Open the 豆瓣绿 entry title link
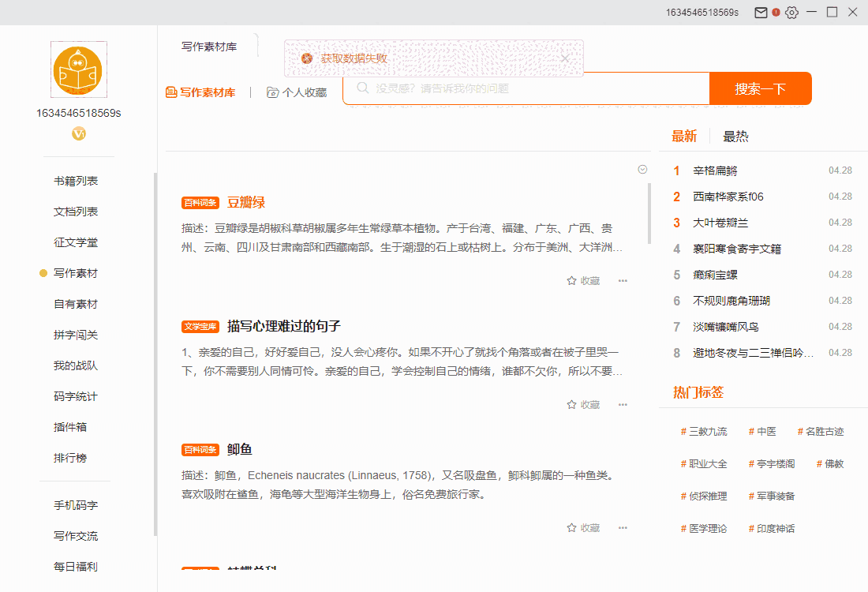Image resolution: width=868 pixels, height=592 pixels. (x=245, y=202)
